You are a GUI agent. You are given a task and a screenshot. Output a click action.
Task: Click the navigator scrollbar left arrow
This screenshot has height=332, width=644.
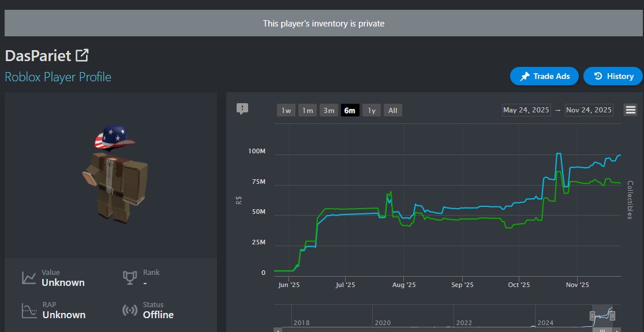278,330
